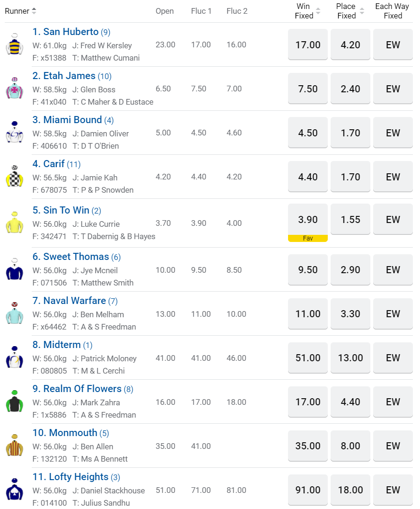Select Midterm place odds 13.00
The width and height of the screenshot is (420, 509).
(350, 358)
